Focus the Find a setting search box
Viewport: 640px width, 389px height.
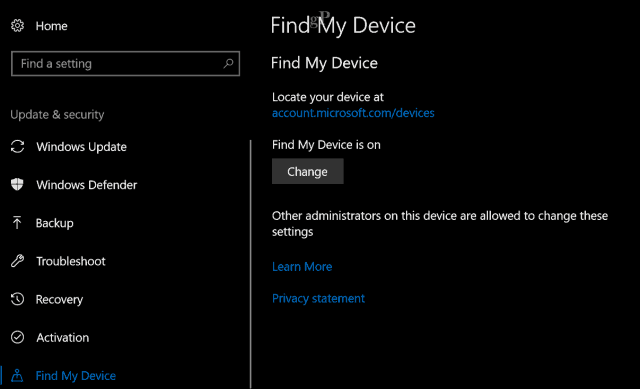125,63
